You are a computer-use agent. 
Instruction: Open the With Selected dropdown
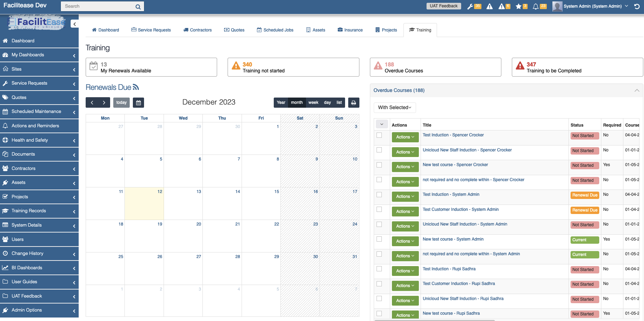394,107
